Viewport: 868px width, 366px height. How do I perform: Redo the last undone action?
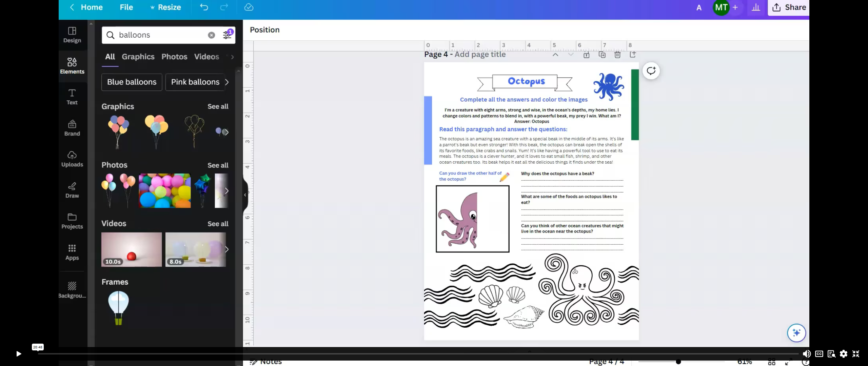[x=224, y=7]
